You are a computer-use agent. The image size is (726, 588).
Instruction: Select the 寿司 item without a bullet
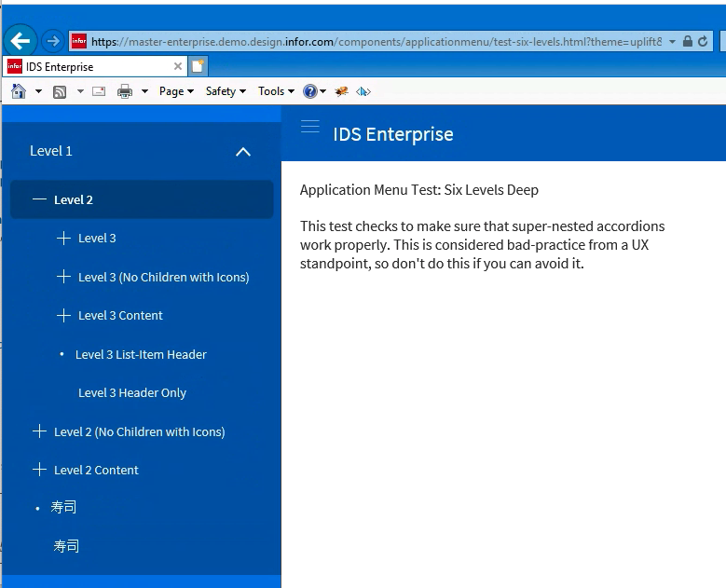66,546
